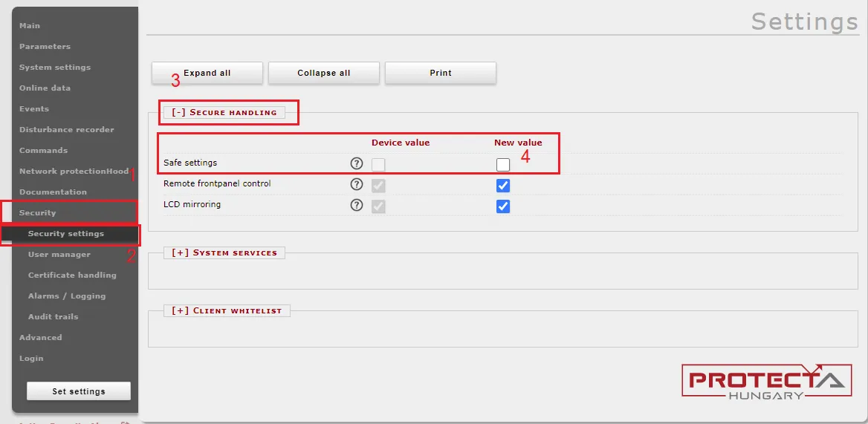Select Security settings submenu

[x=66, y=233]
